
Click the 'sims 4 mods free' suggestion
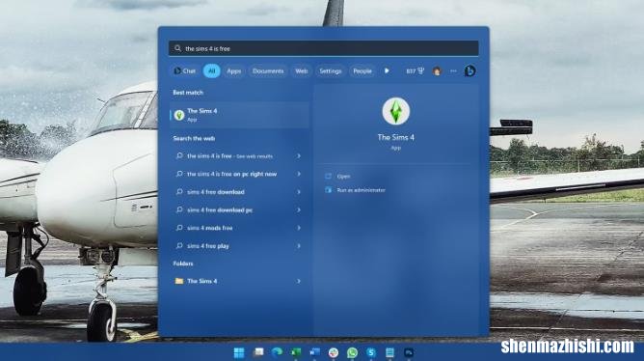(x=239, y=228)
